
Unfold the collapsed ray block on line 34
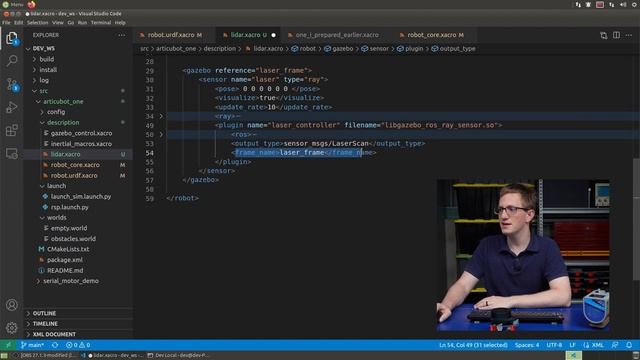(161, 116)
